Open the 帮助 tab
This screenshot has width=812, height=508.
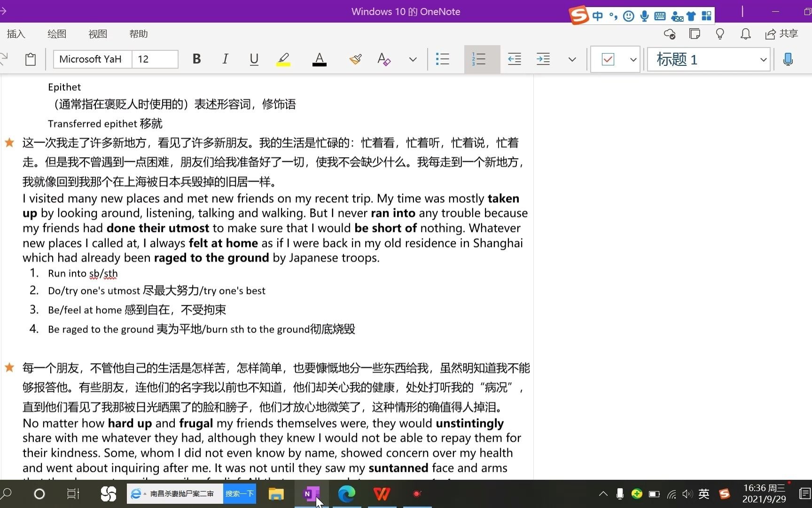click(139, 34)
